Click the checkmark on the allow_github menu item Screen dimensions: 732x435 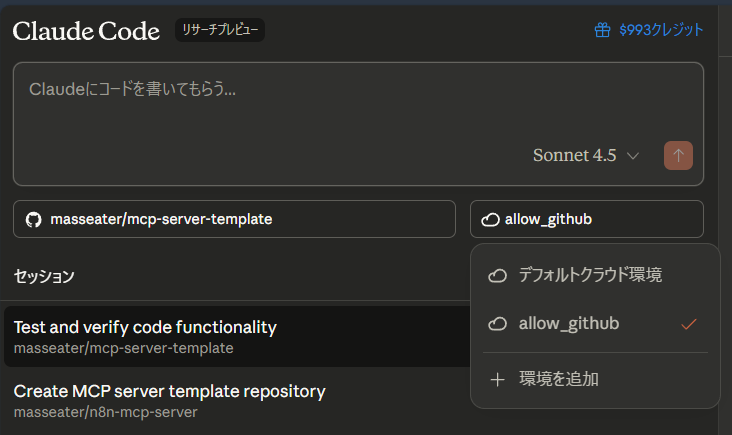tap(689, 324)
